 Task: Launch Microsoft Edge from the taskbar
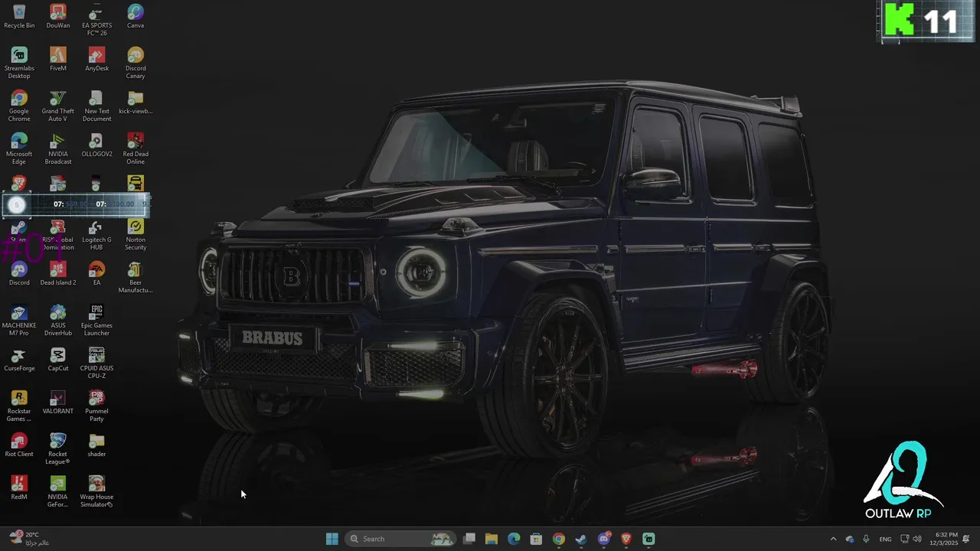pos(514,539)
